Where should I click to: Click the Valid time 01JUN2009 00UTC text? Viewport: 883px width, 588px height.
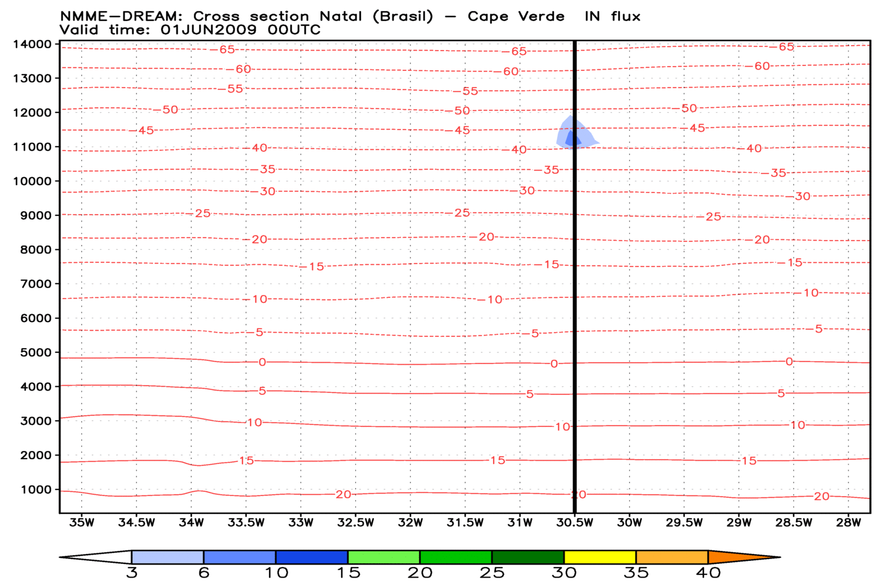pos(190,30)
